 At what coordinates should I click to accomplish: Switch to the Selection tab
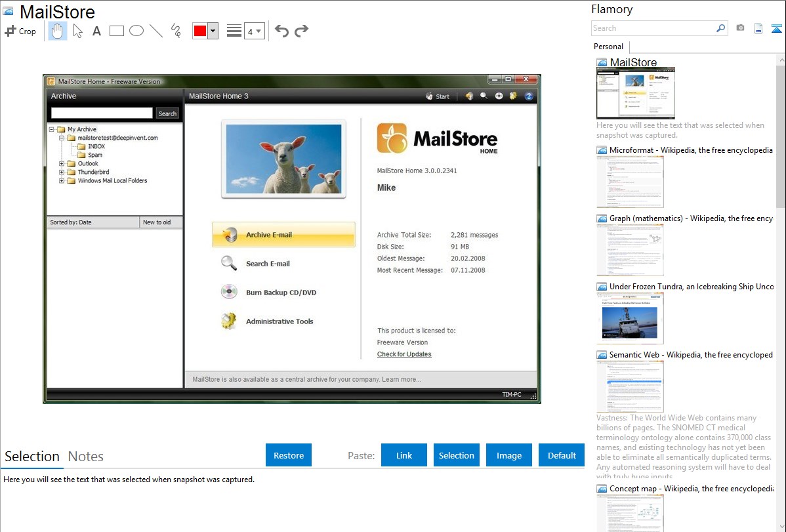(32, 457)
